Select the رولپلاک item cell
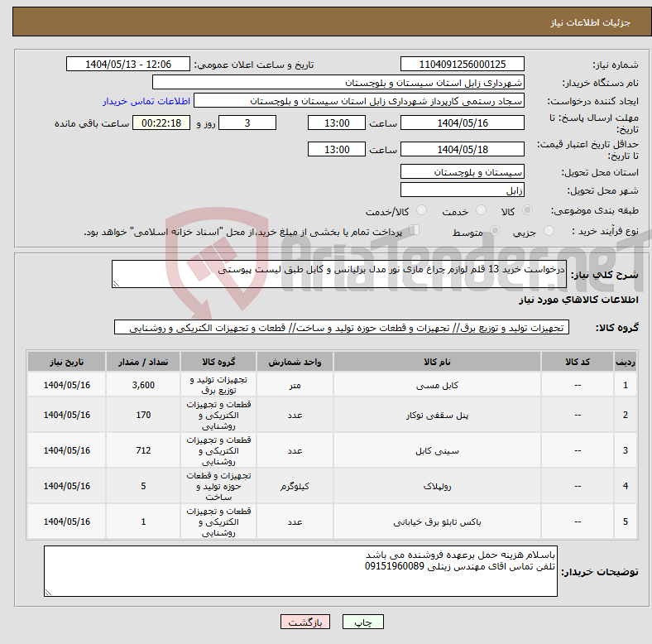The image size is (652, 644). [437, 486]
